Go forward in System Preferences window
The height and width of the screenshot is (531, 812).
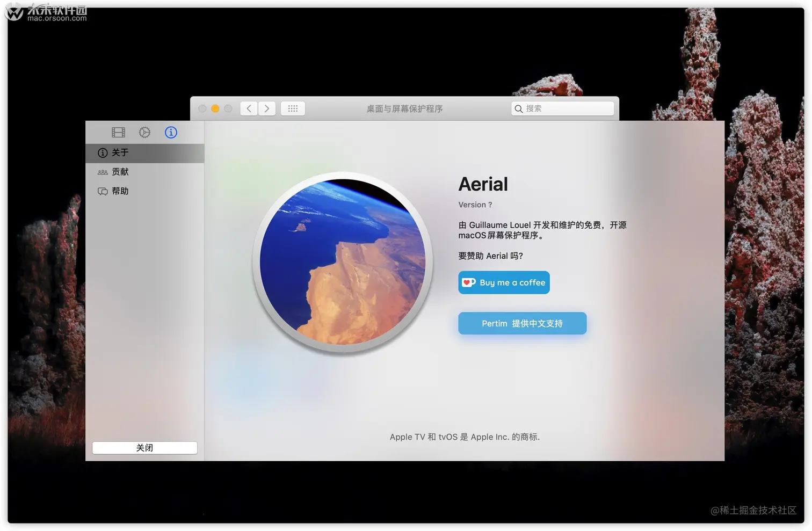click(x=267, y=108)
